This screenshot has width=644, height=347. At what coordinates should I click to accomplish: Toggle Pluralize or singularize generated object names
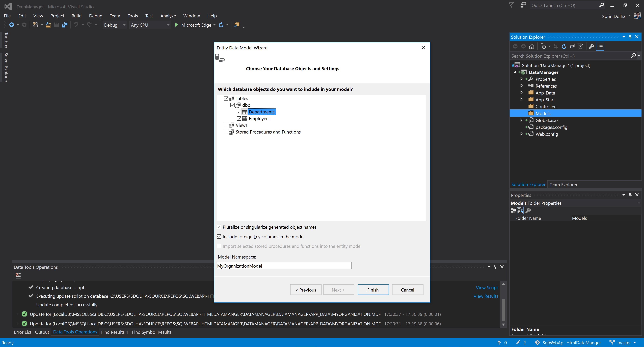(x=219, y=227)
